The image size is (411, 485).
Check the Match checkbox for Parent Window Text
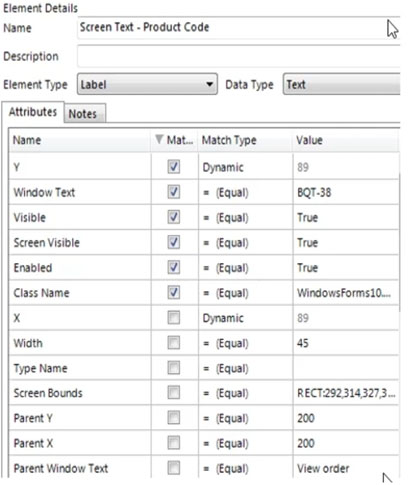174,468
